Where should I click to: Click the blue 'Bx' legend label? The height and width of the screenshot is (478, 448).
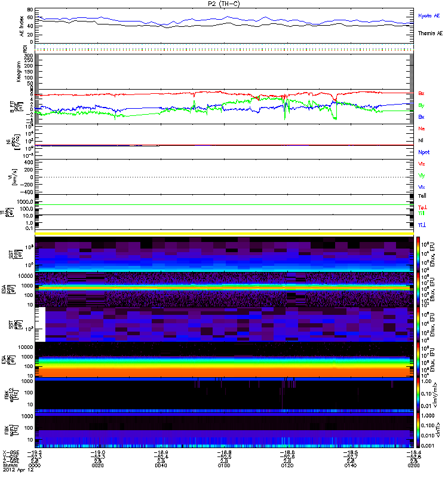421,117
